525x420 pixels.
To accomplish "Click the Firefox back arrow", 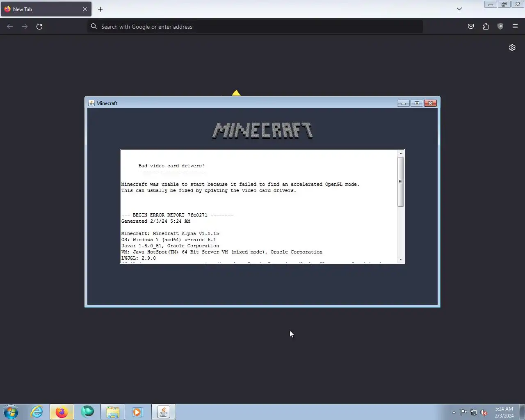I will (10, 27).
